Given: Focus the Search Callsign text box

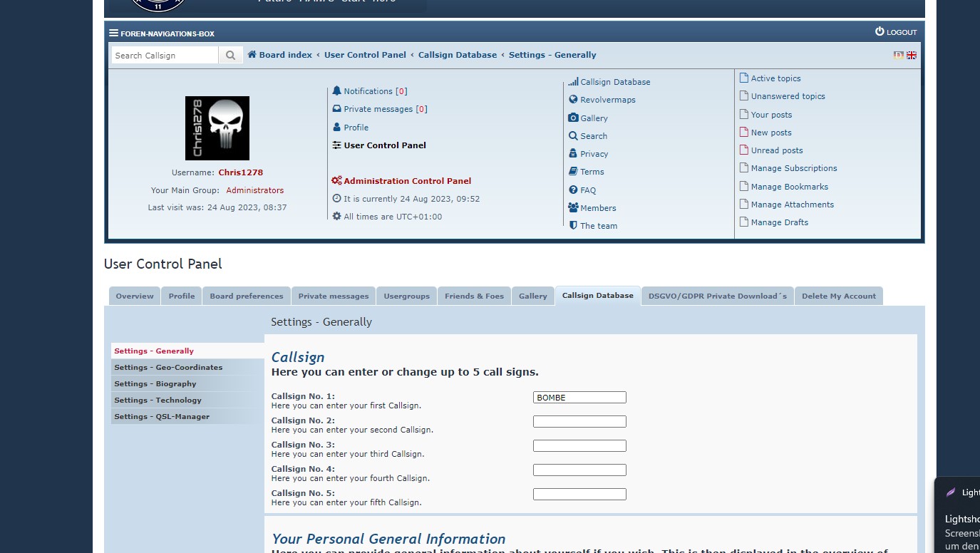Looking at the screenshot, I should (x=165, y=56).
